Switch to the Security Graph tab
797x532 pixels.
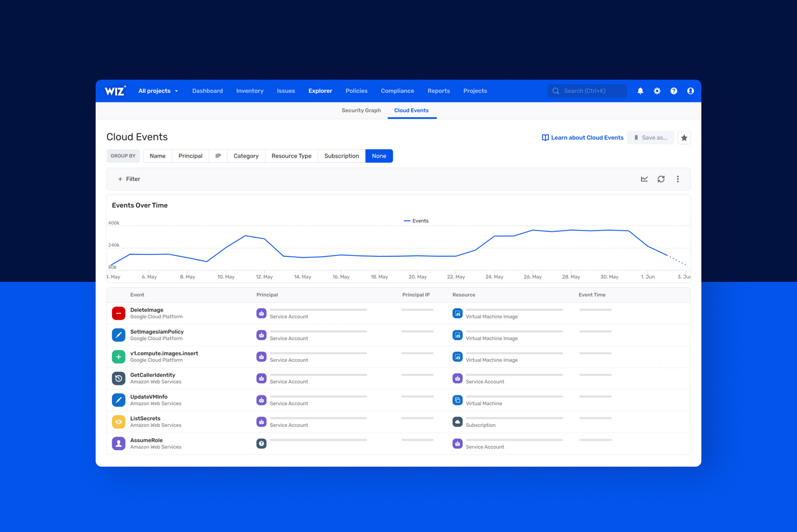point(361,110)
